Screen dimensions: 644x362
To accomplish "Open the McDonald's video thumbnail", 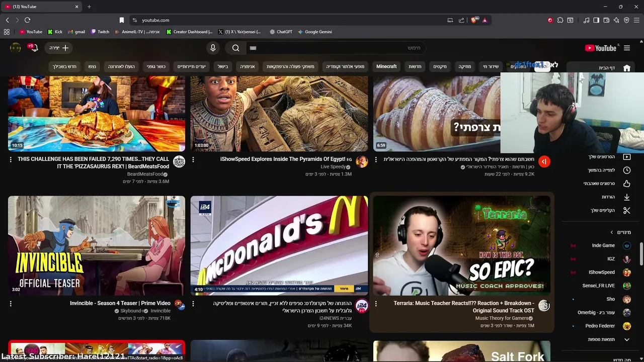I will tap(279, 245).
